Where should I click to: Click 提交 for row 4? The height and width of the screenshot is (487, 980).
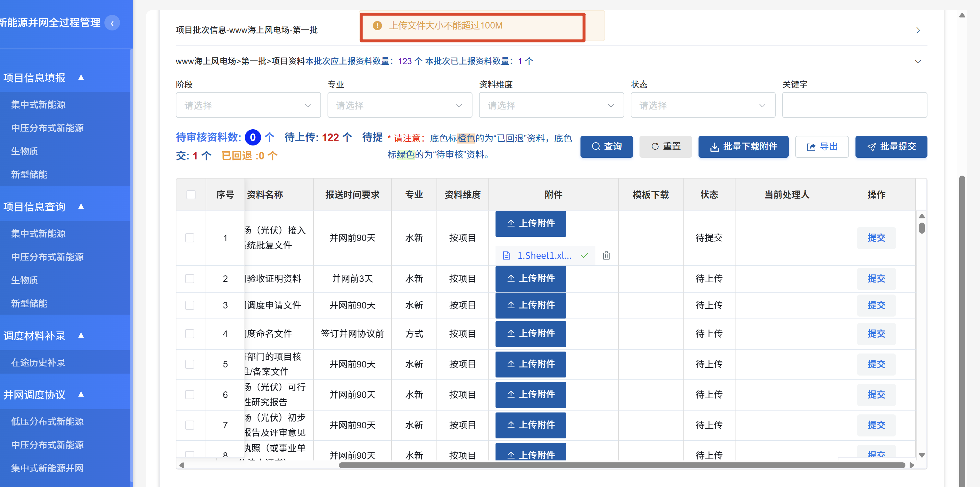tap(876, 334)
